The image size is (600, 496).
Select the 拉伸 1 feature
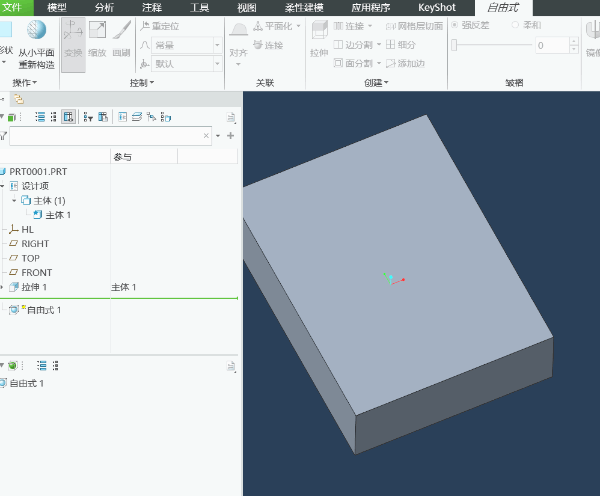34,287
